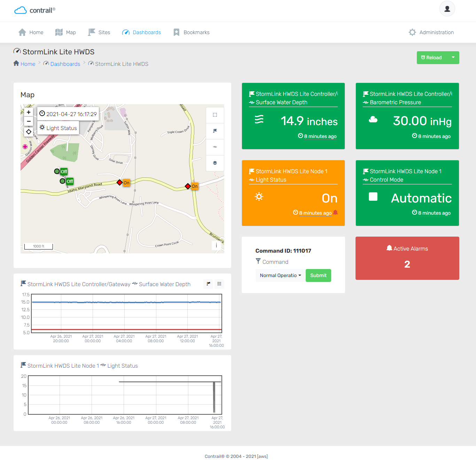Click the 14.9 inches water depth value
Screen dimensions: 476x460
click(x=309, y=121)
